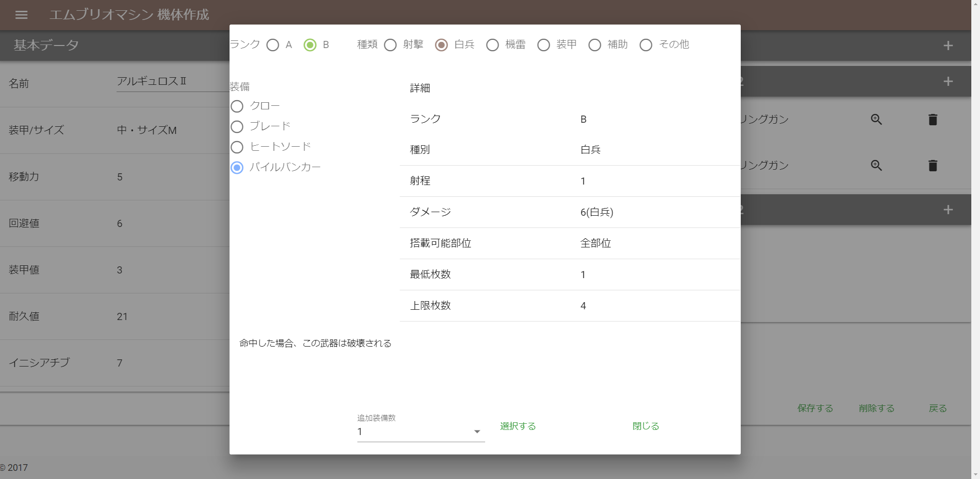Choose 補助 equipment type
The height and width of the screenshot is (479, 980).
(x=595, y=45)
